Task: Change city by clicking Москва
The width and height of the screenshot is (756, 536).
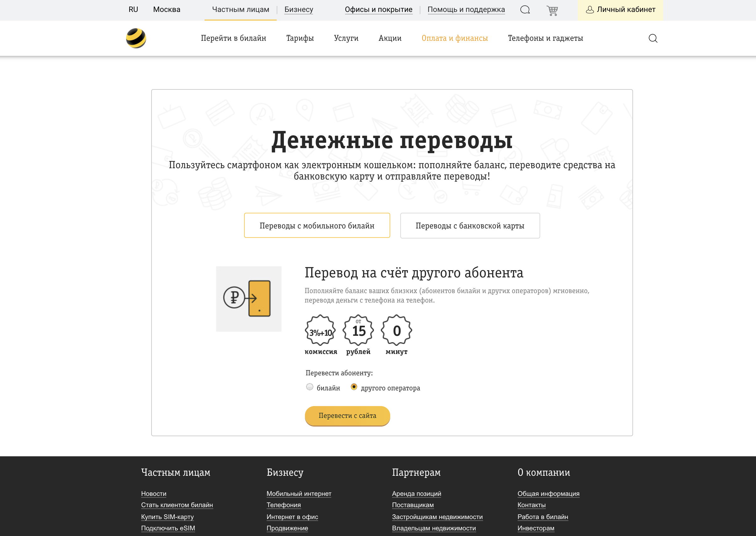Action: tap(167, 9)
